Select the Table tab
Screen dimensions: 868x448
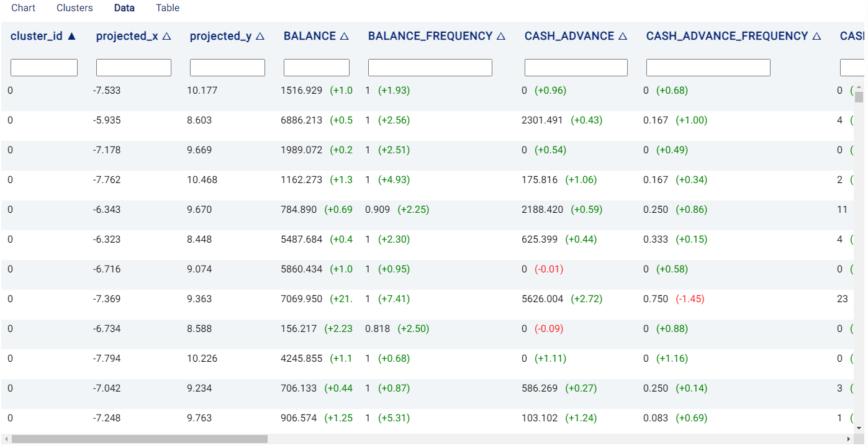coord(168,8)
